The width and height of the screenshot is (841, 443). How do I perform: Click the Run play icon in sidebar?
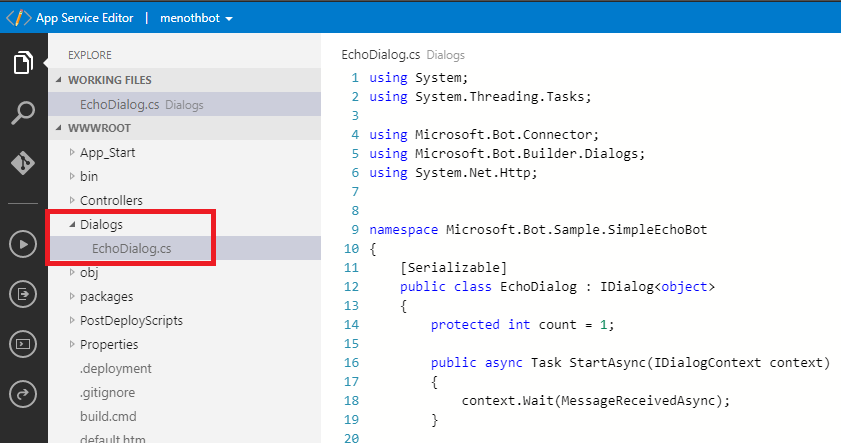(x=23, y=245)
